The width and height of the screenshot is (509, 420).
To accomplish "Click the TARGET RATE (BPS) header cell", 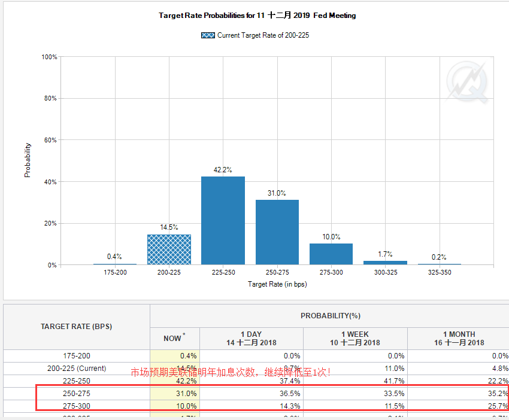I will click(77, 327).
